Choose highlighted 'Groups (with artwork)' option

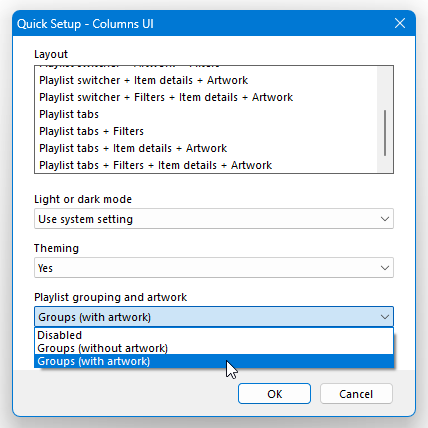[x=214, y=361]
